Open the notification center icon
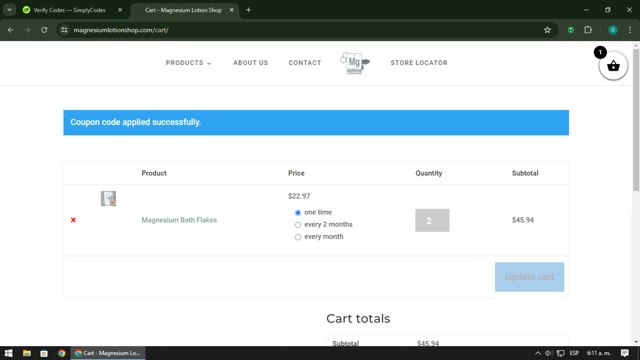 click(624, 353)
